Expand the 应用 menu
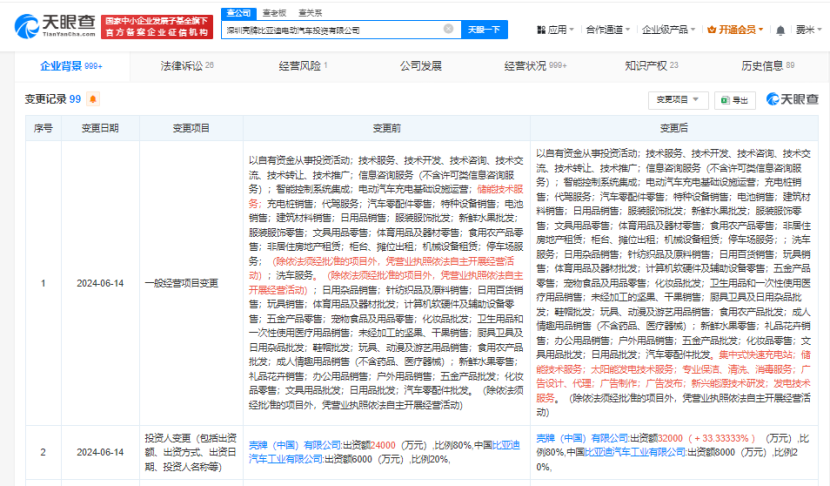 [555, 30]
